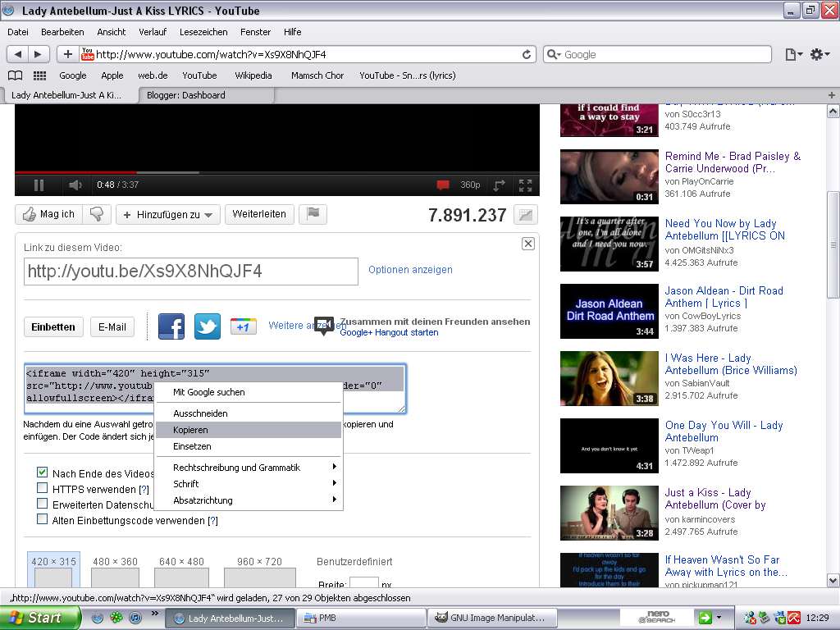This screenshot has width=840, height=630.
Task: Select the 640 × 480 embed size
Action: [181, 571]
